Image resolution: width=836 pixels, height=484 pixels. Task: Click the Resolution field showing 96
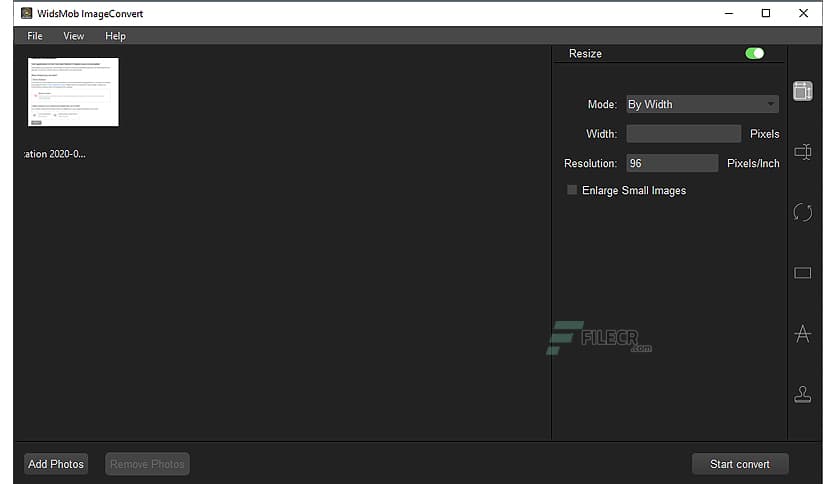672,163
